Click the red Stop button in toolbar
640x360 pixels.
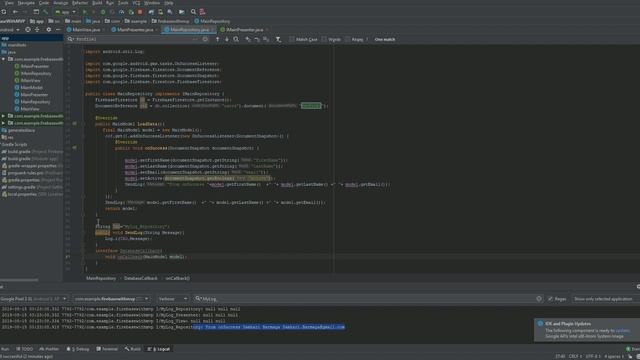coord(140,12)
